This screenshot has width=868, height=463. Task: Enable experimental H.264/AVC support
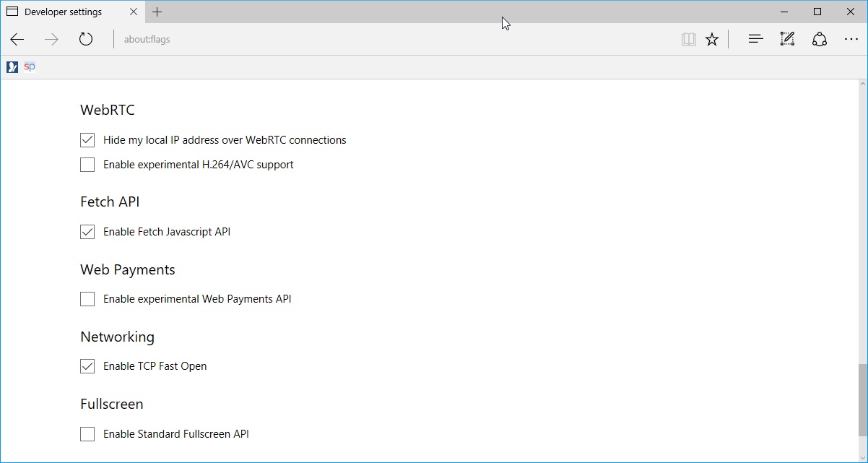(x=87, y=165)
